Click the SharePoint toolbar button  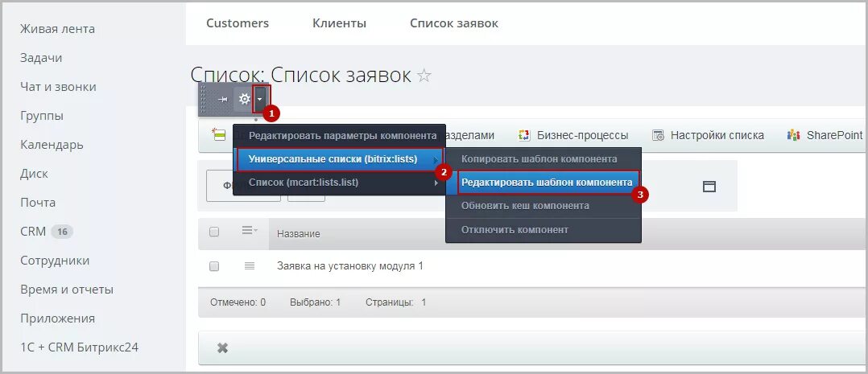[x=825, y=135]
